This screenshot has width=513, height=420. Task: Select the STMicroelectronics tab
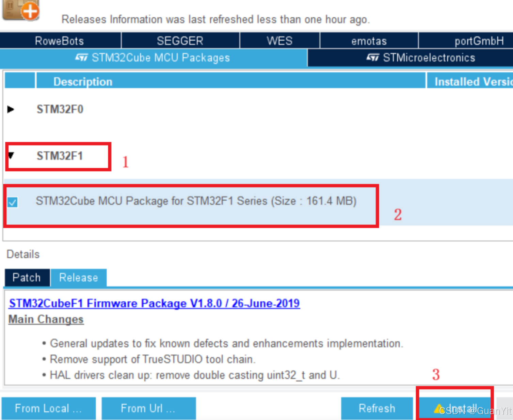tap(410, 58)
